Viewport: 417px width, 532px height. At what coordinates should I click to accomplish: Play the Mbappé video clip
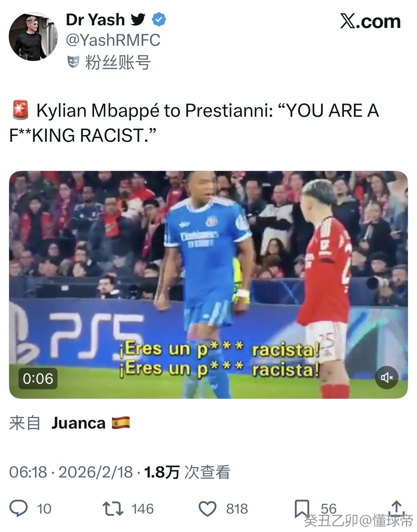208,284
